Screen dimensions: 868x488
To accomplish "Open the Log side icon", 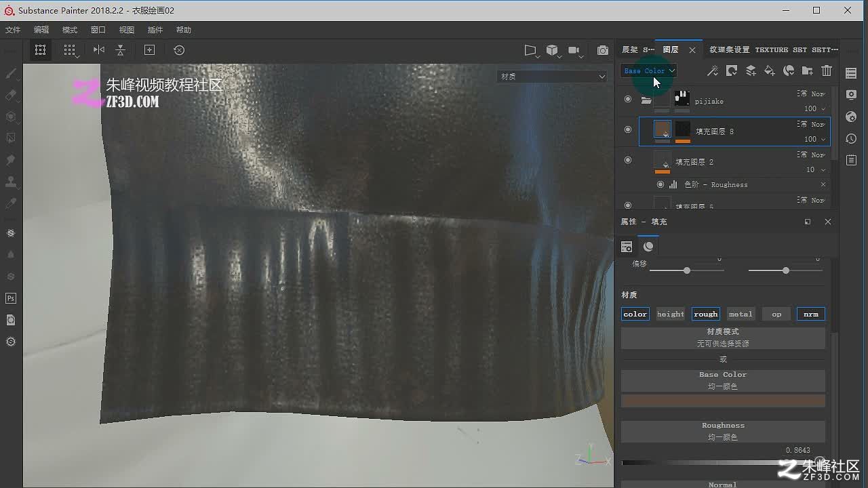I will [851, 160].
